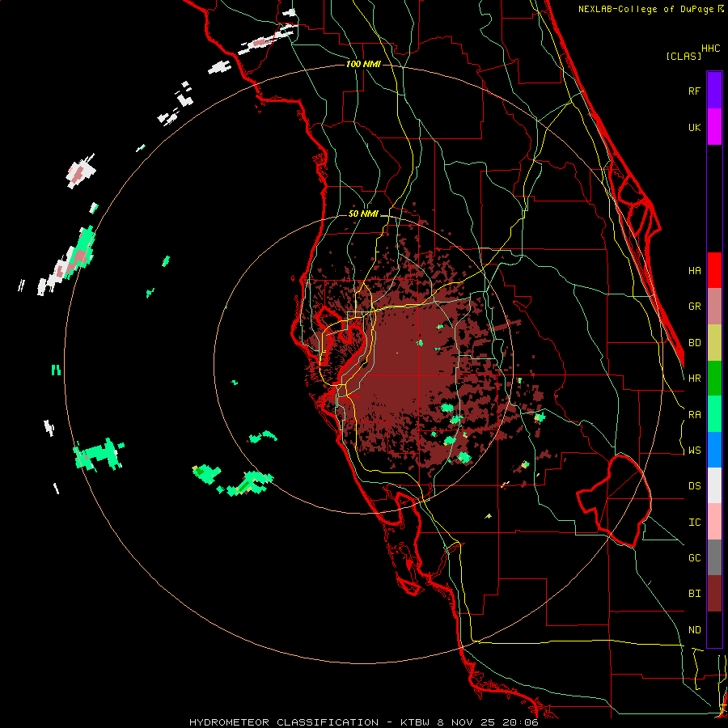The height and width of the screenshot is (728, 728).
Task: Click the RA bright green legend swatch
Action: (x=714, y=414)
